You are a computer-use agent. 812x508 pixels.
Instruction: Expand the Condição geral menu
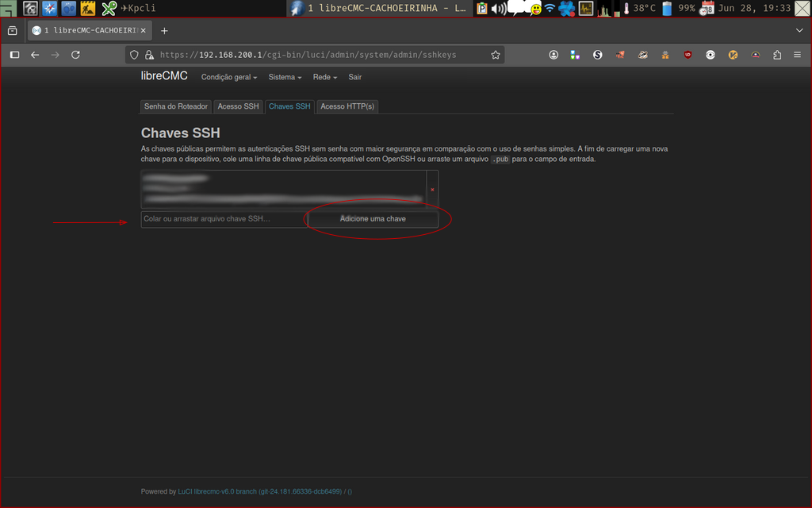click(x=229, y=77)
